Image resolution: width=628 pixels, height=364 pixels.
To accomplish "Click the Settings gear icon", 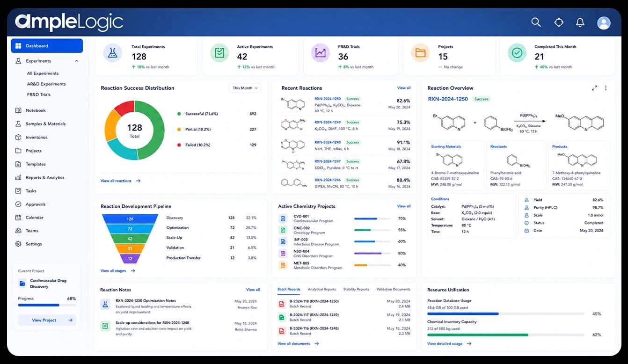I will click(x=18, y=244).
